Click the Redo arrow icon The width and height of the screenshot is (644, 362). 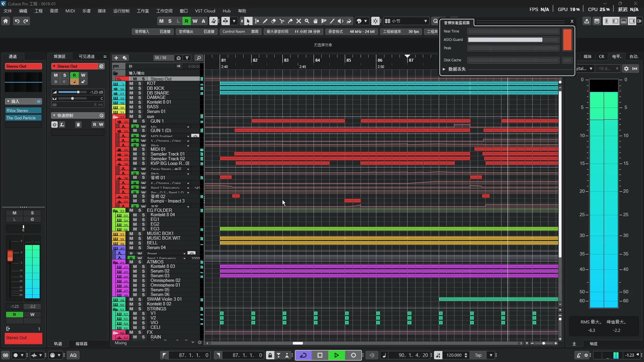(x=26, y=21)
